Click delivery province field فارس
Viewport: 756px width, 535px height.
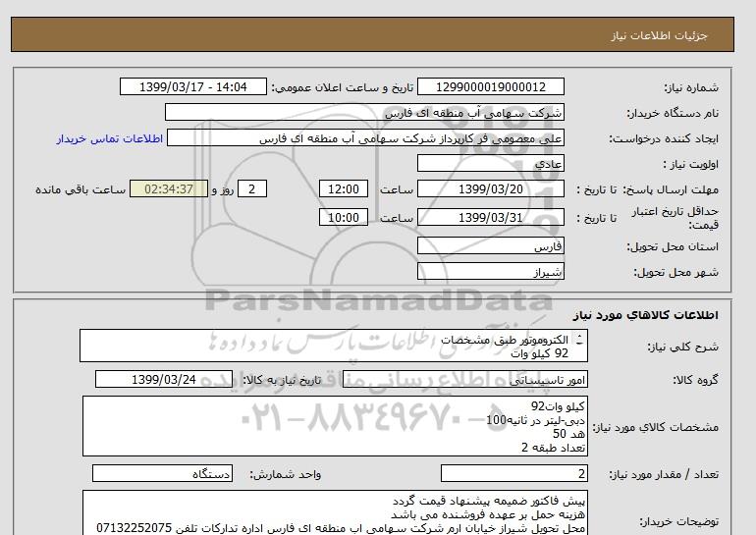tap(490, 245)
